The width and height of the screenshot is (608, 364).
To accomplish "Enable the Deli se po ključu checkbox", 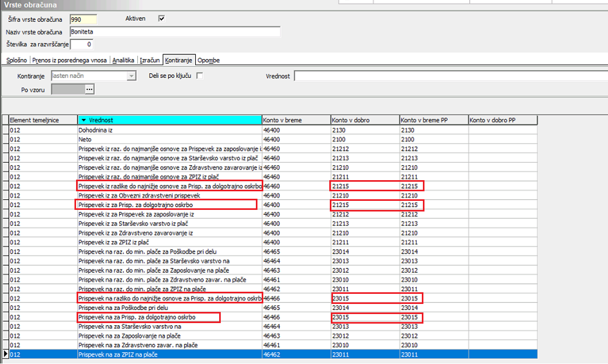I will point(199,76).
